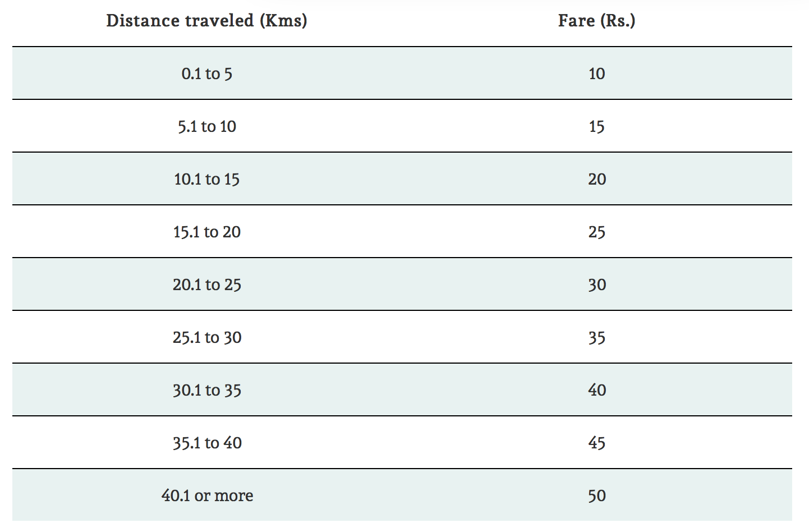Click the fare value 35
Viewport: 809px width, 532px height.
click(x=596, y=337)
